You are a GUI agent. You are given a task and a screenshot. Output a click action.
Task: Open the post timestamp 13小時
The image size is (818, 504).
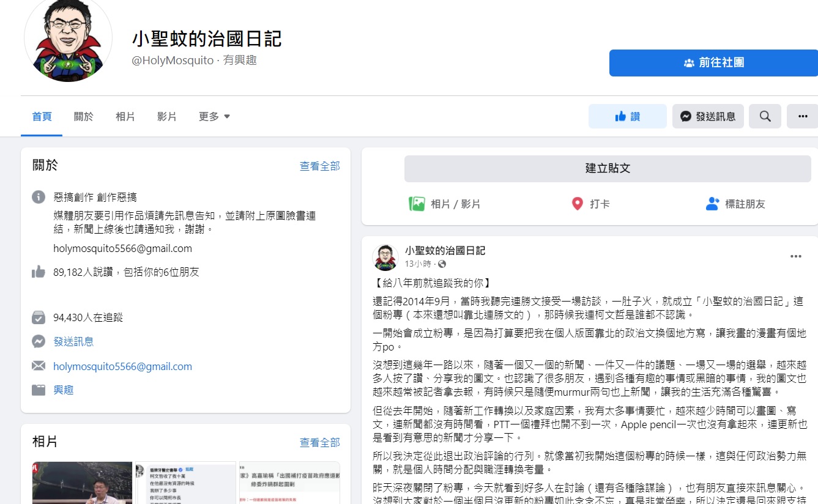[x=417, y=264]
